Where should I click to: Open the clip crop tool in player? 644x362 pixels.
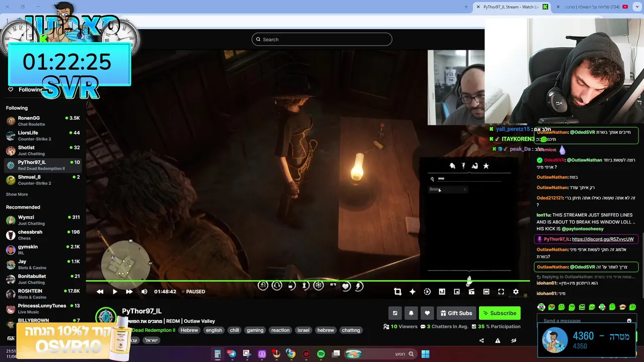pos(397,292)
